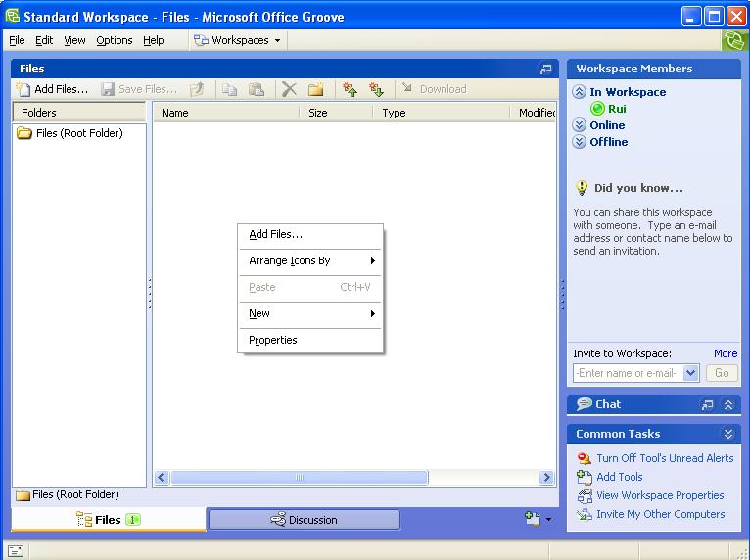Open the View menu

74,40
